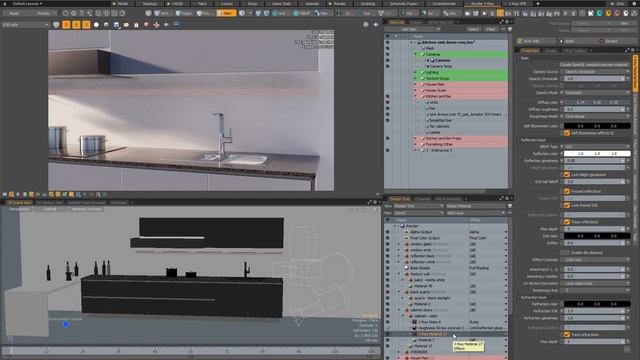Click the first orange render toggle in preview toolbar
This screenshot has height=360, width=640.
66,25
